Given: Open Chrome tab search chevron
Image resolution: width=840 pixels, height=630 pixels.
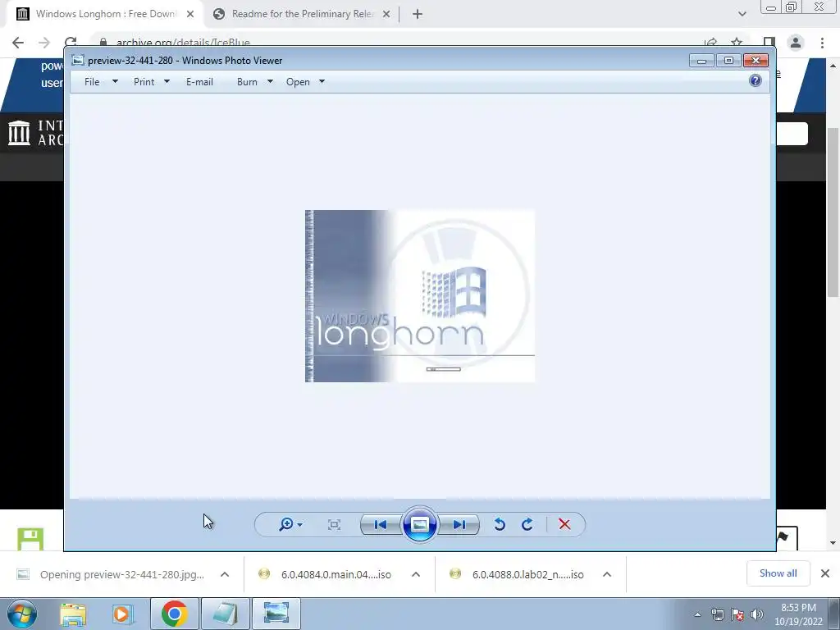Looking at the screenshot, I should pos(742,14).
